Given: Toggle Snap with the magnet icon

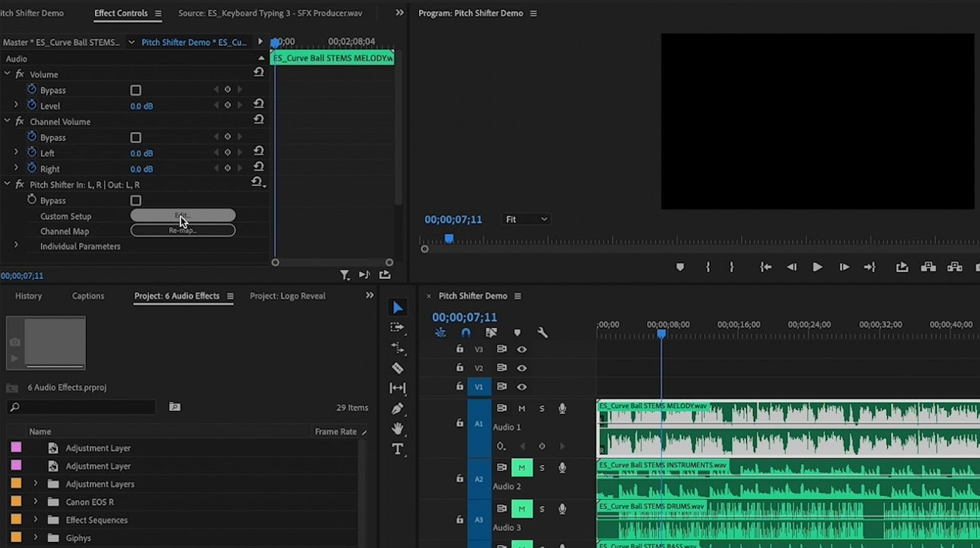Looking at the screenshot, I should tap(464, 332).
